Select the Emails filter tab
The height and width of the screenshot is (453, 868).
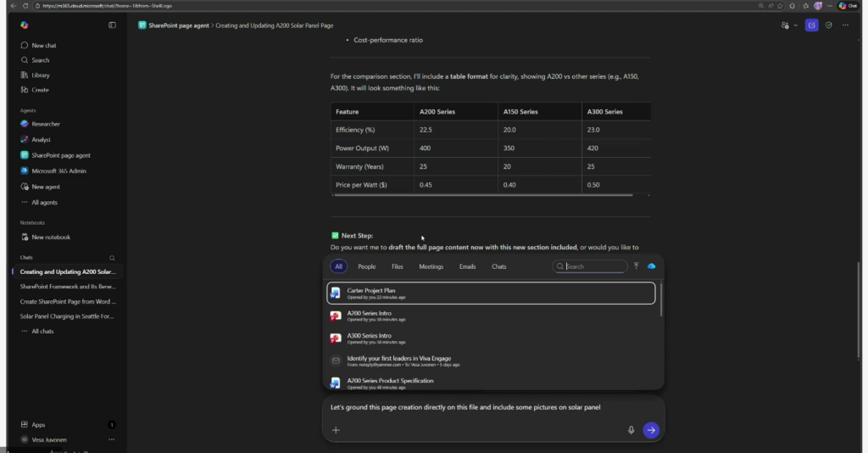click(467, 266)
